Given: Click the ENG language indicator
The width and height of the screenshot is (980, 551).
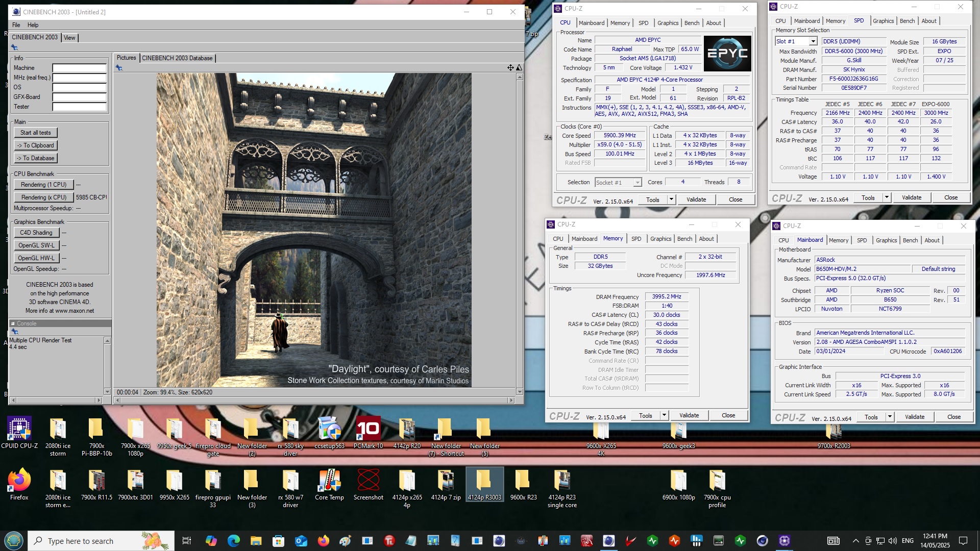Looking at the screenshot, I should pos(908,541).
